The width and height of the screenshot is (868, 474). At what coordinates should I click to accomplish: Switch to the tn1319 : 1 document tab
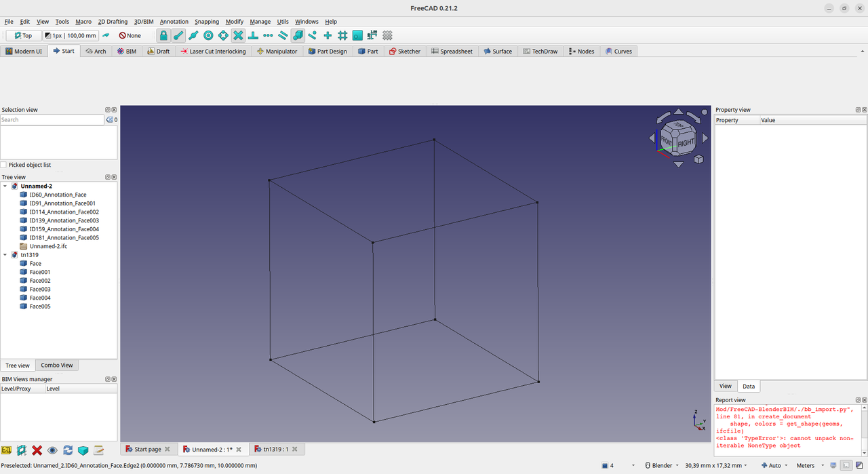[276, 449]
